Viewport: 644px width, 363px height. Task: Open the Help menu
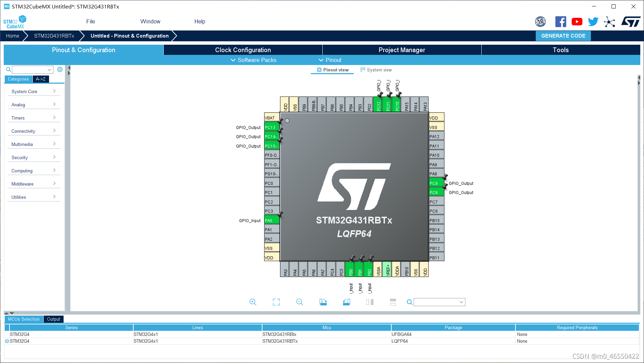coord(200,21)
